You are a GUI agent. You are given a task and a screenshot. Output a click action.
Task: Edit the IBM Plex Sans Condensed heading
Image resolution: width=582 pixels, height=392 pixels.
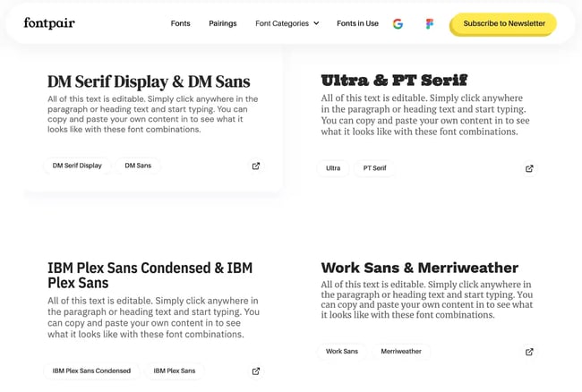[x=150, y=275]
